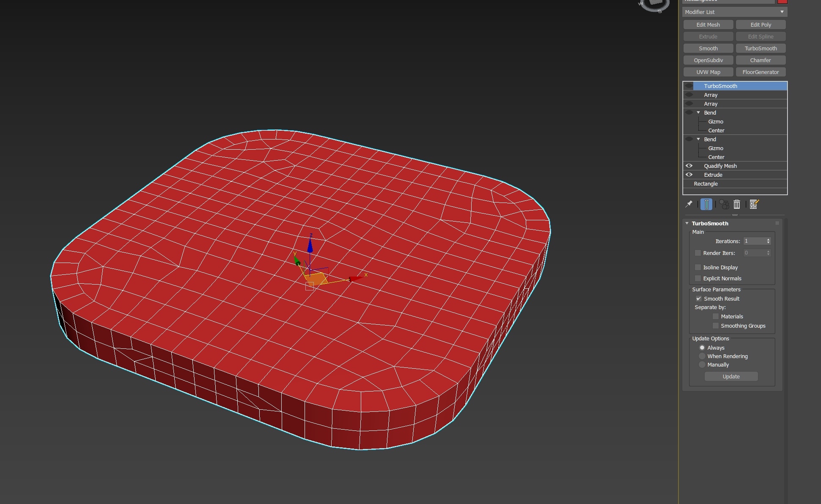Image resolution: width=821 pixels, height=504 pixels.
Task: Toggle eye icon of Array directly above Bend
Action: (689, 104)
